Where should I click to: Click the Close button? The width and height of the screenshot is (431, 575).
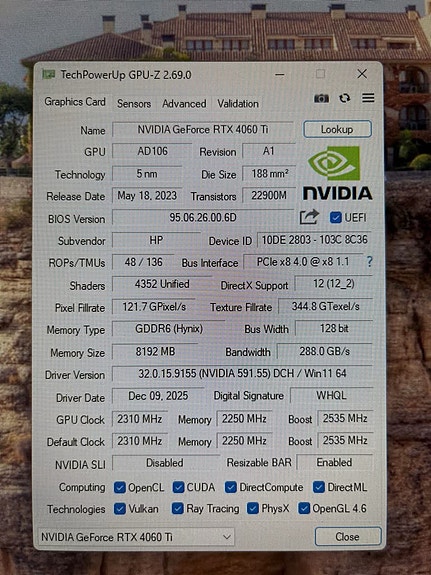click(347, 537)
